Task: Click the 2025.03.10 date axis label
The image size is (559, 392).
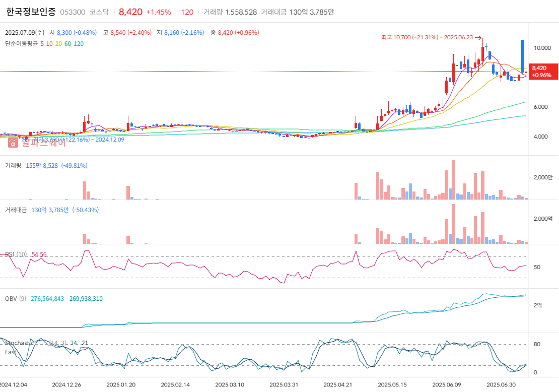Action: tap(230, 385)
